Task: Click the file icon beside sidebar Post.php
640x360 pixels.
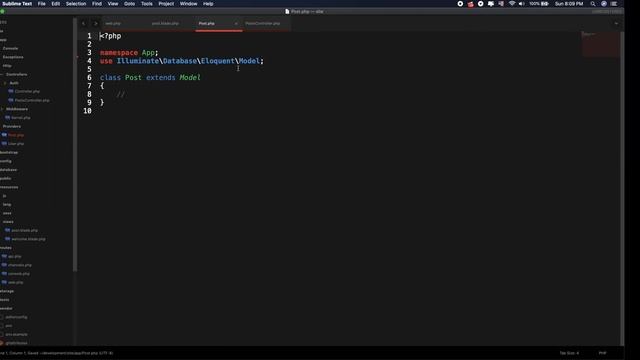Action: [x=4, y=135]
